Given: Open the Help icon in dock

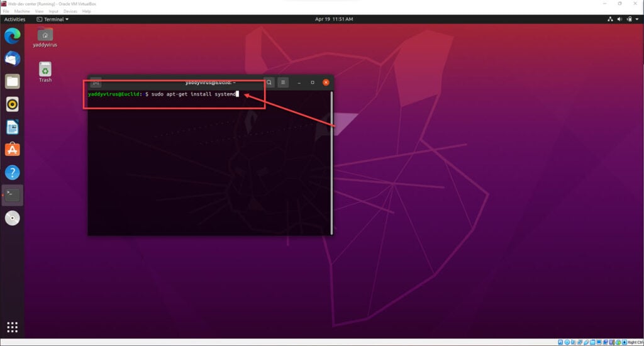Looking at the screenshot, I should [x=13, y=172].
